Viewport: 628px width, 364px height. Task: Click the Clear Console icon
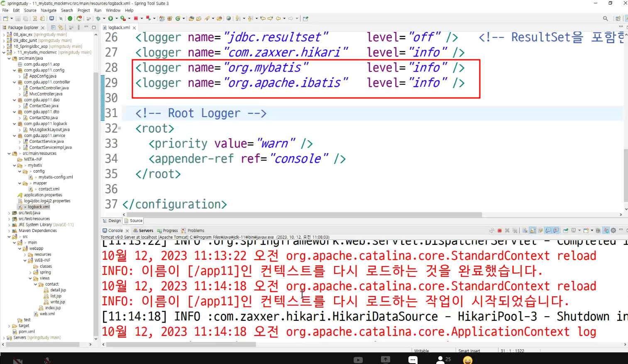click(x=525, y=230)
